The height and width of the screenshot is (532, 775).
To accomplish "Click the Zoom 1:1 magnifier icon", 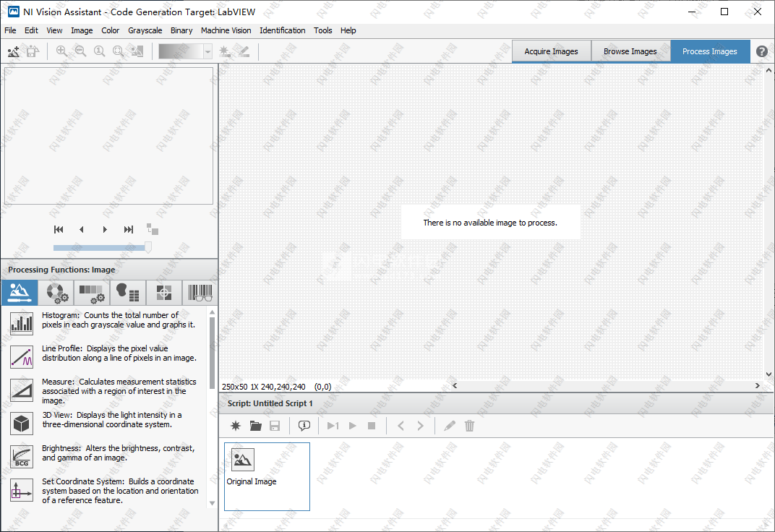I will [99, 51].
